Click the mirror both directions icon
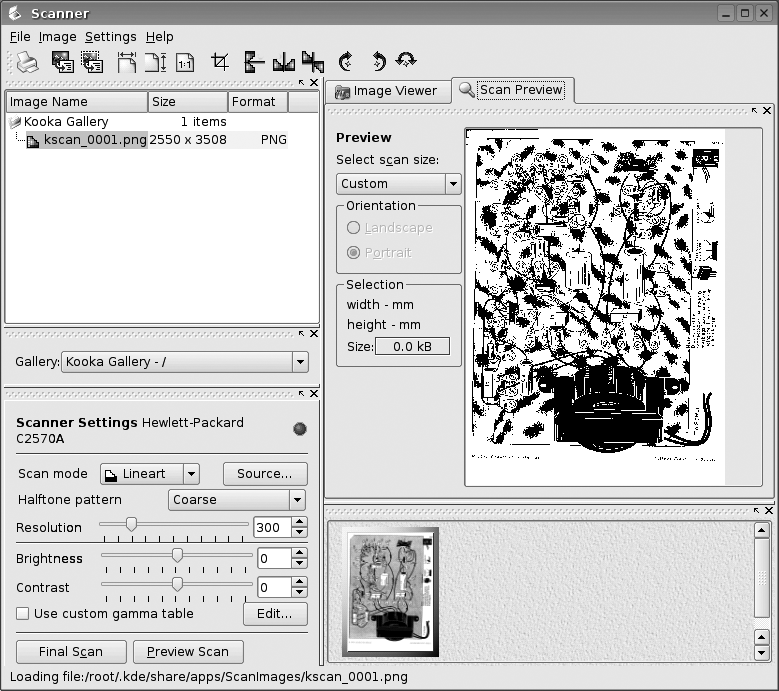The height and width of the screenshot is (691, 779). 313,62
